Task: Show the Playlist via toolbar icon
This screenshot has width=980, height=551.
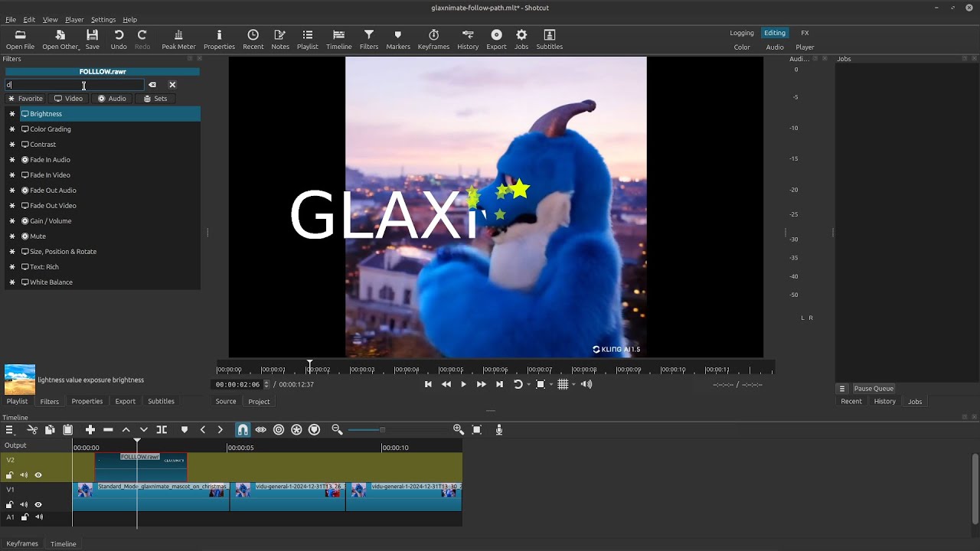Action: pyautogui.click(x=307, y=39)
